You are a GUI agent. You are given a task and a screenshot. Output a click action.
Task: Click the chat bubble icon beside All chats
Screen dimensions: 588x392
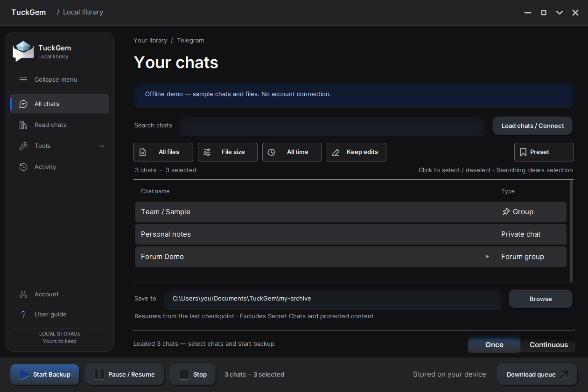pyautogui.click(x=23, y=104)
